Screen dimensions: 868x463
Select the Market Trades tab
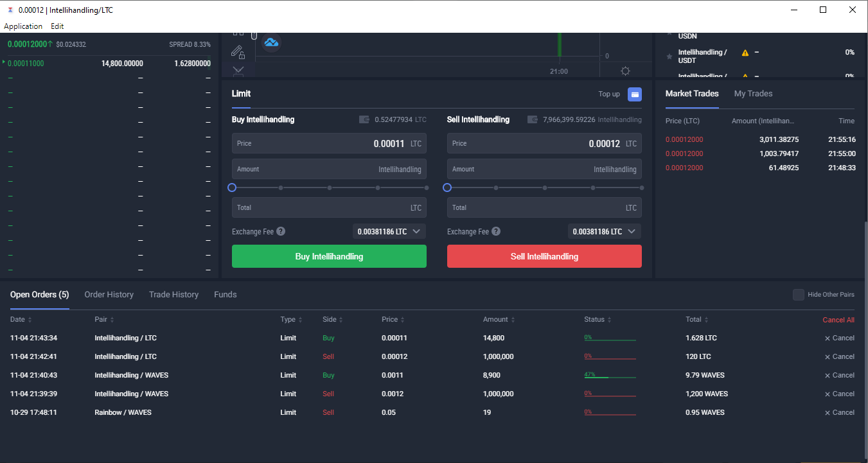click(x=692, y=94)
